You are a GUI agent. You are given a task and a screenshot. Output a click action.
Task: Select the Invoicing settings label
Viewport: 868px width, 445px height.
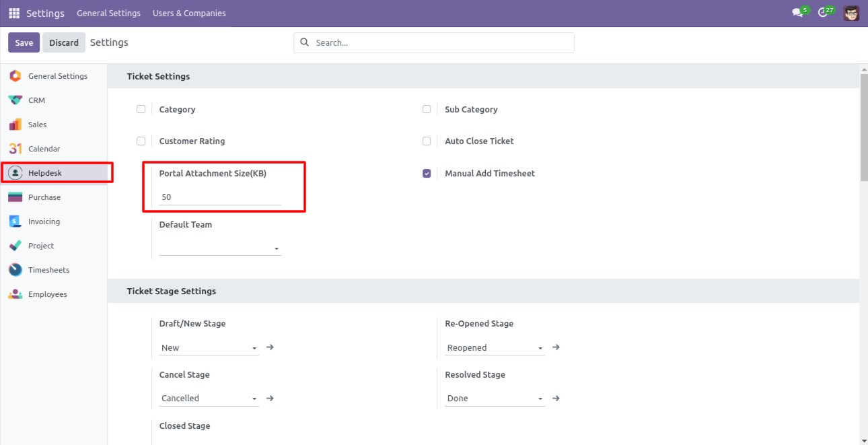coord(44,221)
